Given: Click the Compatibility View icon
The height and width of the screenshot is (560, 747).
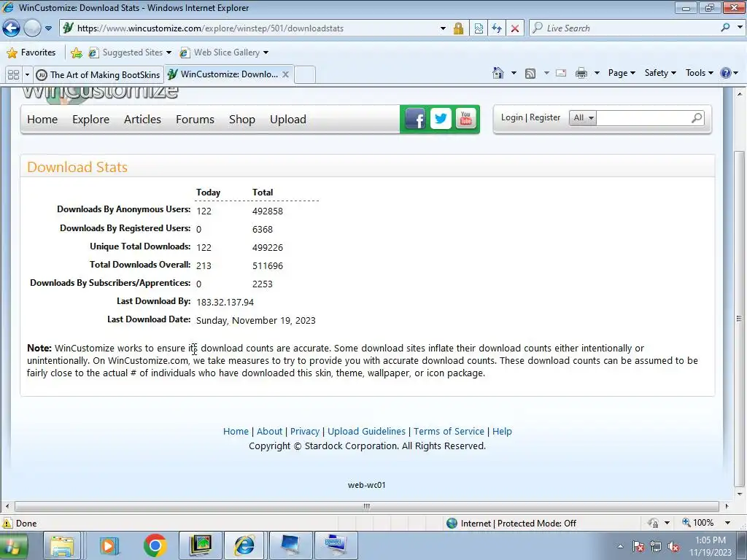Looking at the screenshot, I should [x=479, y=28].
